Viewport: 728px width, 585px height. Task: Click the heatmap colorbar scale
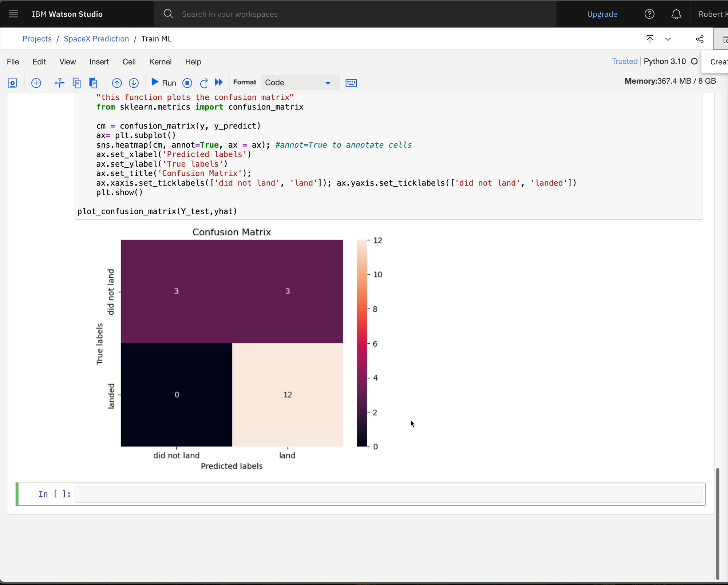pyautogui.click(x=362, y=343)
